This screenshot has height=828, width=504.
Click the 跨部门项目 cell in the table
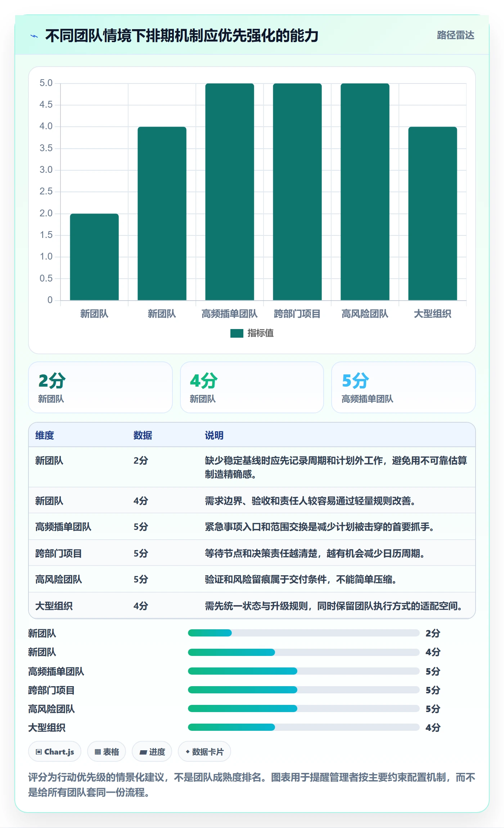point(59,553)
